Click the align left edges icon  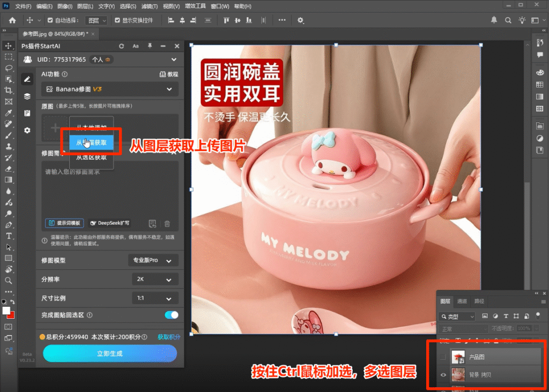[171, 20]
